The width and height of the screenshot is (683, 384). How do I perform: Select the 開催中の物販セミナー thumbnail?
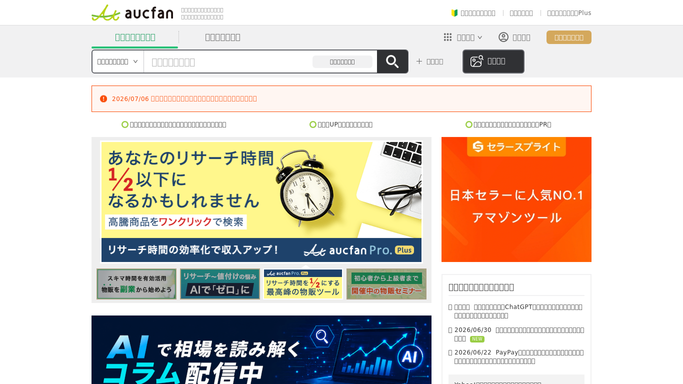pos(386,284)
